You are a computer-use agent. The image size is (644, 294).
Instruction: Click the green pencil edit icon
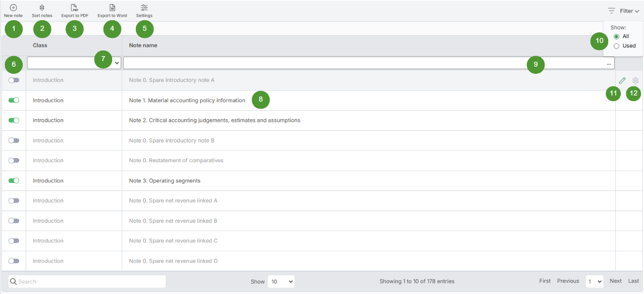(622, 80)
